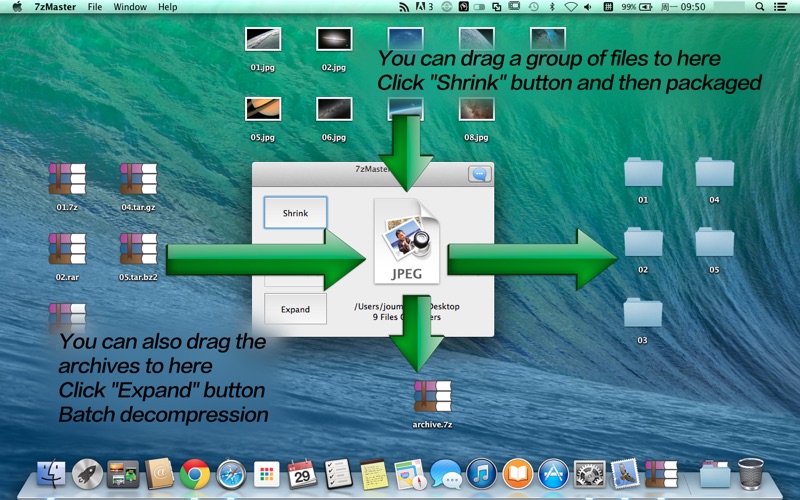
Task: Open Spotlight search in menu bar
Action: coord(760,7)
